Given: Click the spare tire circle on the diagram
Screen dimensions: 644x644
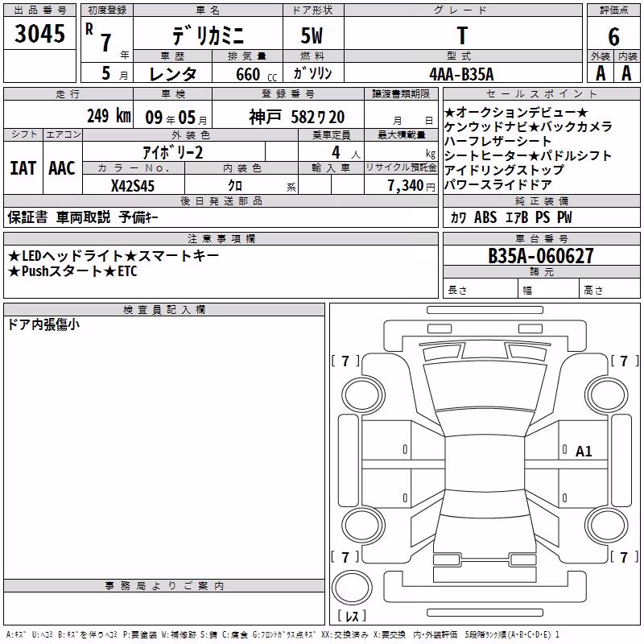Looking at the screenshot, I should pos(352,587).
